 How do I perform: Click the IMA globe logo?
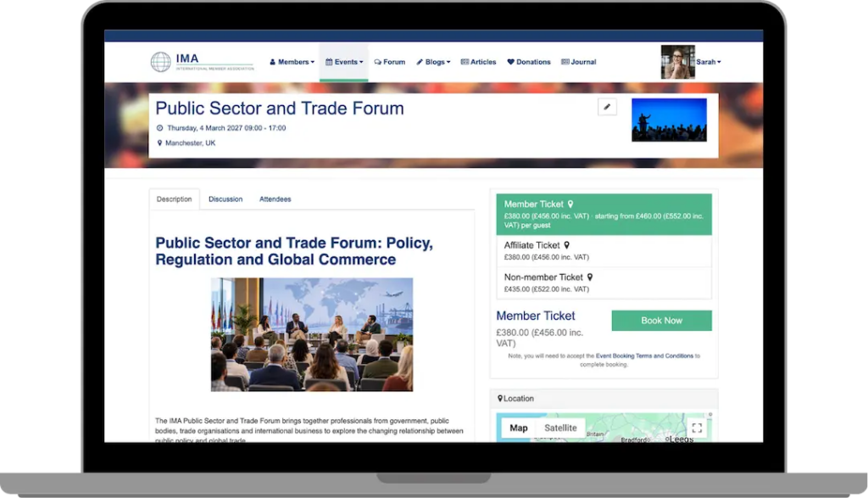pos(160,61)
